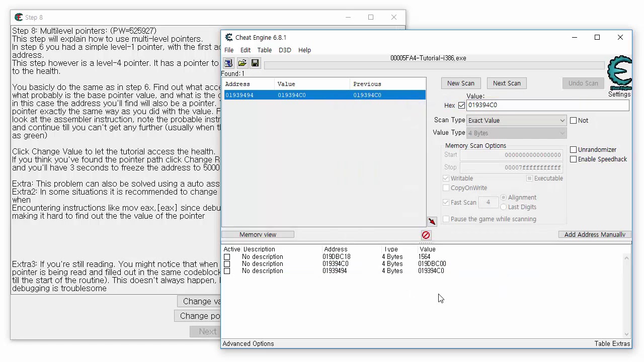Click the Value column header in results
The width and height of the screenshot is (644, 362).
coord(312,84)
